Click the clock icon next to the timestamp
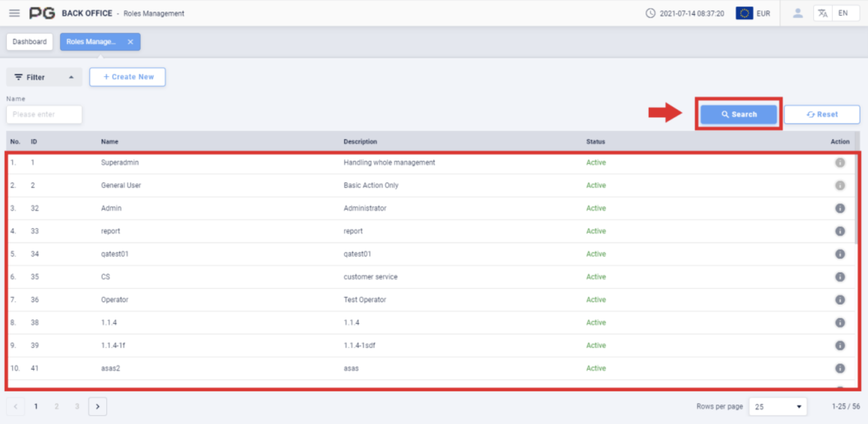The image size is (868, 424). (x=650, y=13)
